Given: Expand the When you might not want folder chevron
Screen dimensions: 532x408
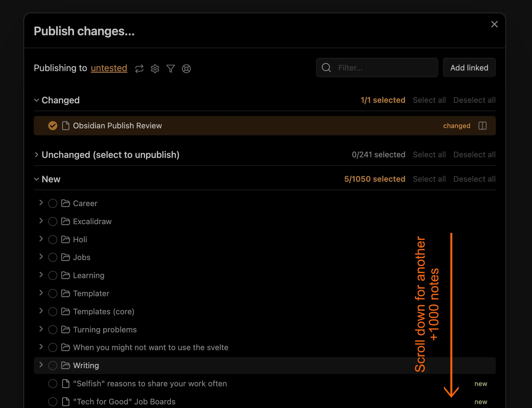Looking at the screenshot, I should (41, 347).
